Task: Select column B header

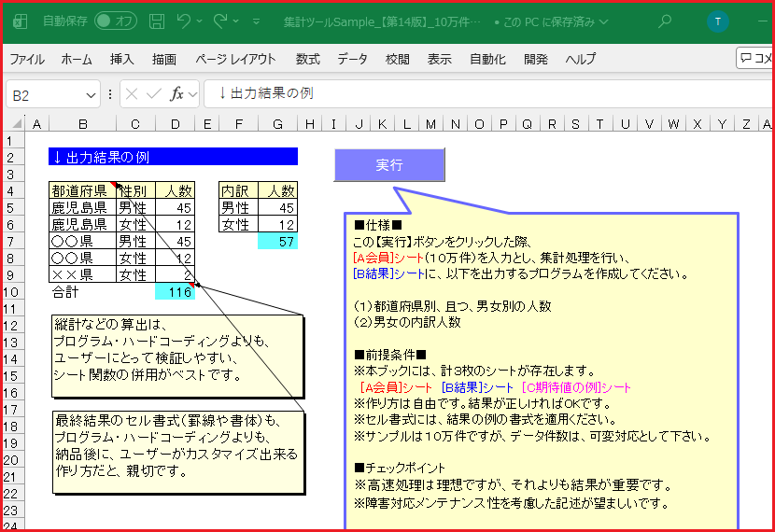Action: (x=83, y=124)
